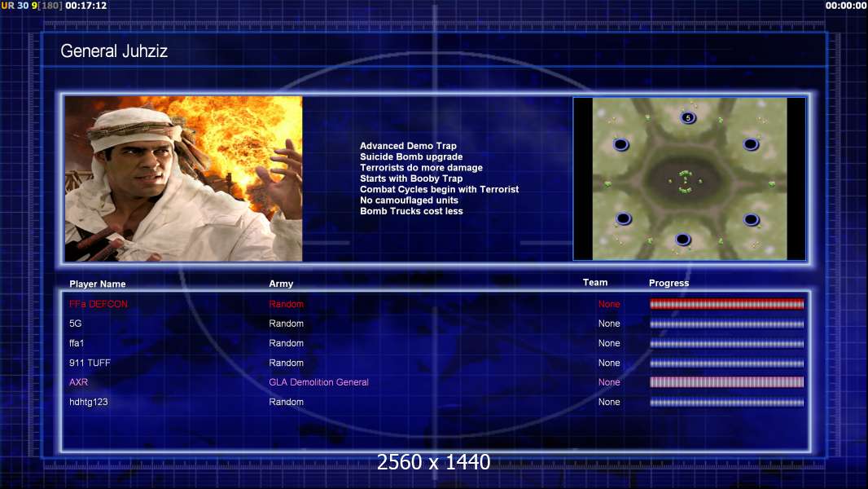Click 5G's loading progress bar
The image size is (868, 489).
click(x=727, y=324)
